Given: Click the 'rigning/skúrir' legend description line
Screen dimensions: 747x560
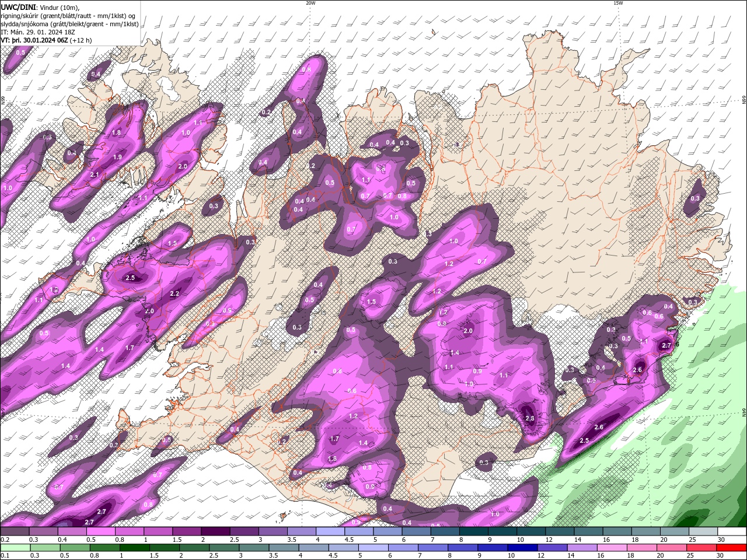Looking at the screenshot, I should 68,15.
